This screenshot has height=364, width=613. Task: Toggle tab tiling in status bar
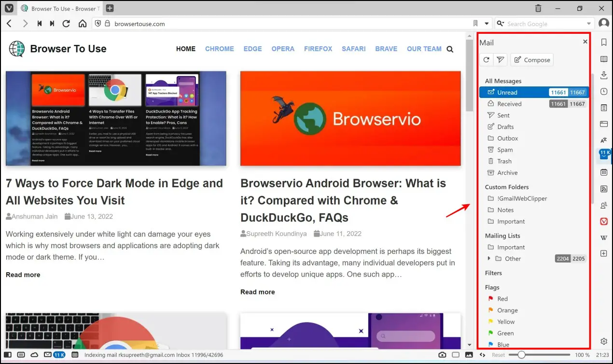tap(21, 355)
